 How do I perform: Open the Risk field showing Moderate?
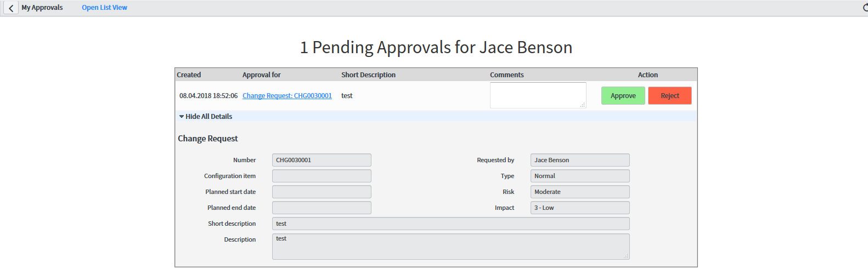point(579,192)
